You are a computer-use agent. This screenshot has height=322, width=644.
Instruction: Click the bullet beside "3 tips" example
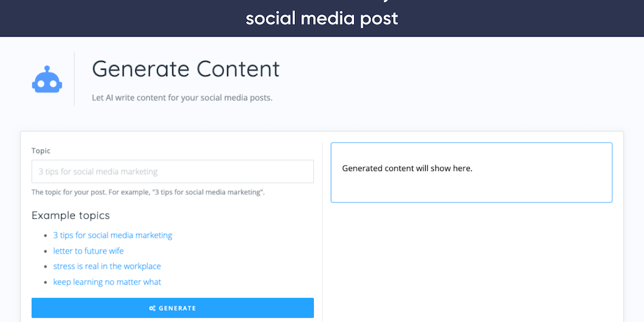tap(46, 236)
